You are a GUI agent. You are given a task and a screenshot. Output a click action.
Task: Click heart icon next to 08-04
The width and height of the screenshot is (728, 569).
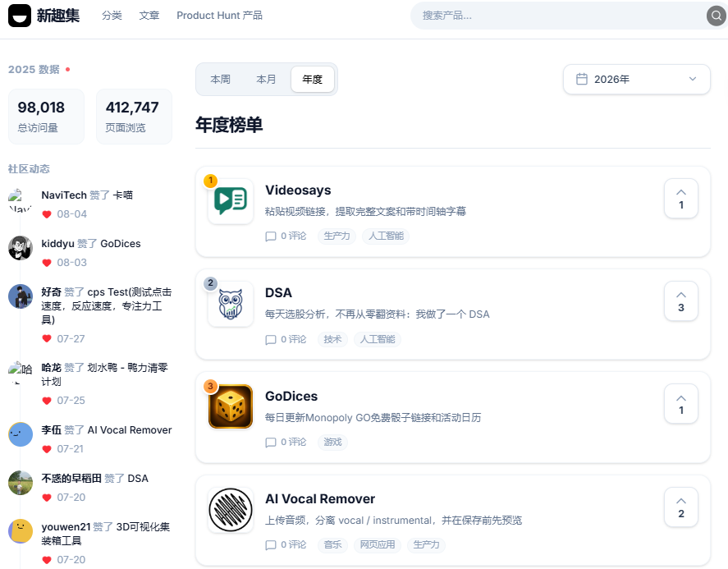point(47,214)
